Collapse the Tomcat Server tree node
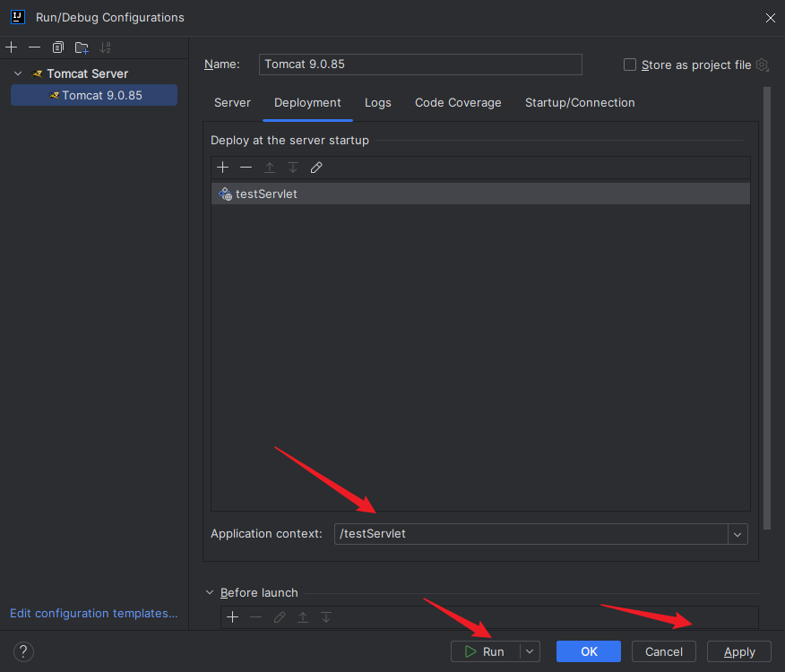 tap(18, 73)
